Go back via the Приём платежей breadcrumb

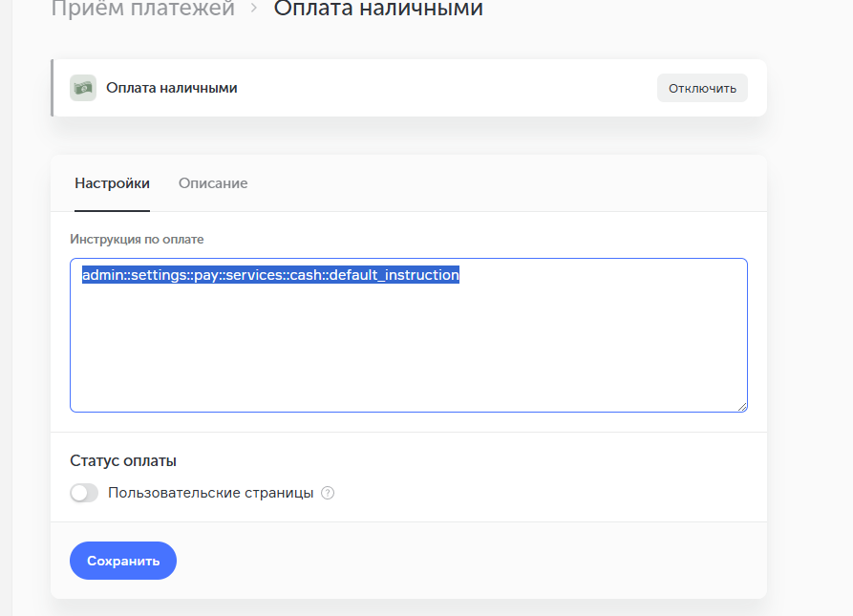point(142,10)
